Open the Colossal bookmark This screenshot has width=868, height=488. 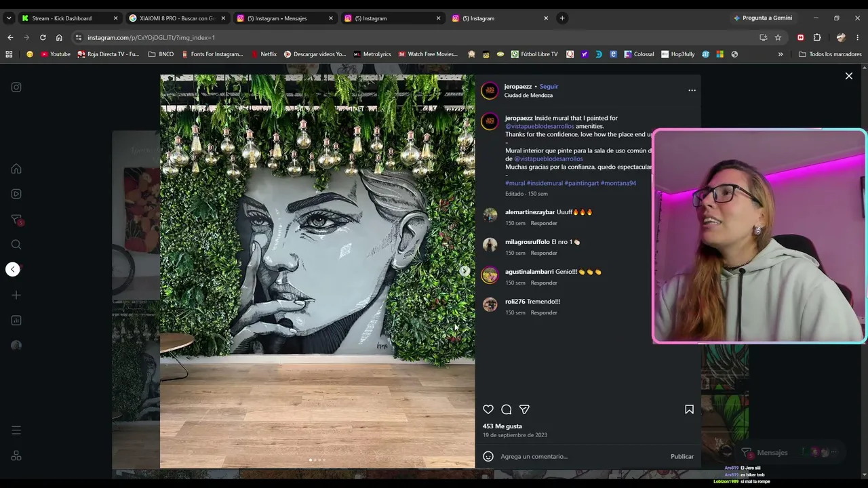(639, 54)
